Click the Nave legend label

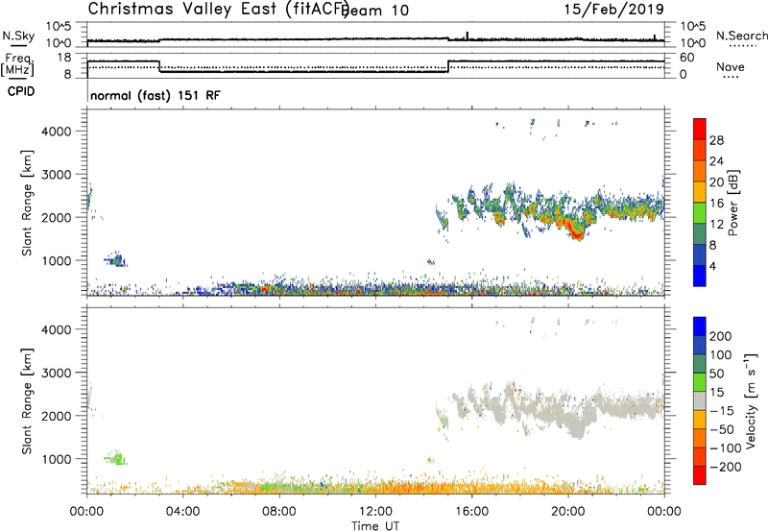click(731, 67)
